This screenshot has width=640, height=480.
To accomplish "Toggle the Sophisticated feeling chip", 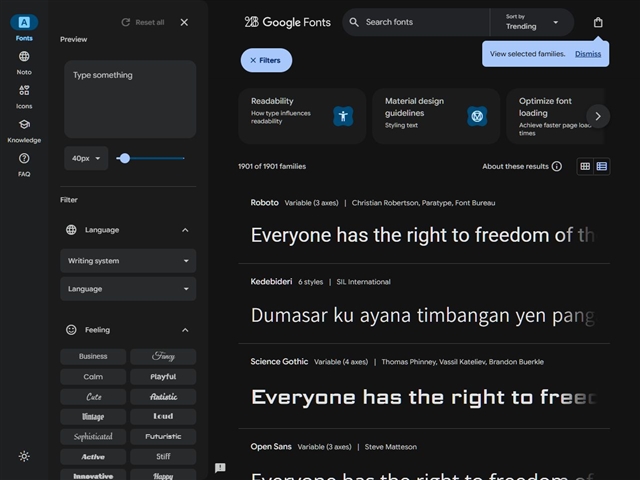I will click(x=93, y=437).
